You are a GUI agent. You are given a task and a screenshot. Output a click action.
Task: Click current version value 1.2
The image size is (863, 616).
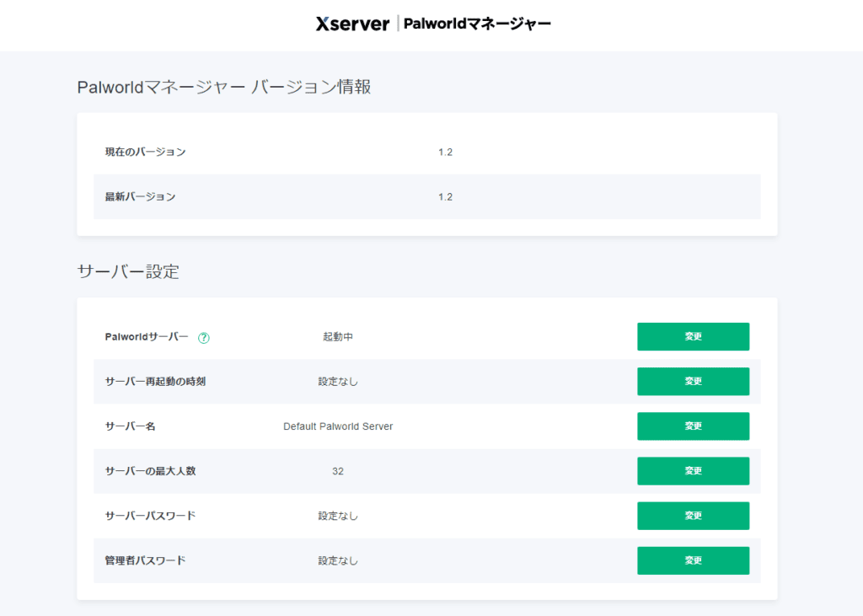click(x=445, y=152)
